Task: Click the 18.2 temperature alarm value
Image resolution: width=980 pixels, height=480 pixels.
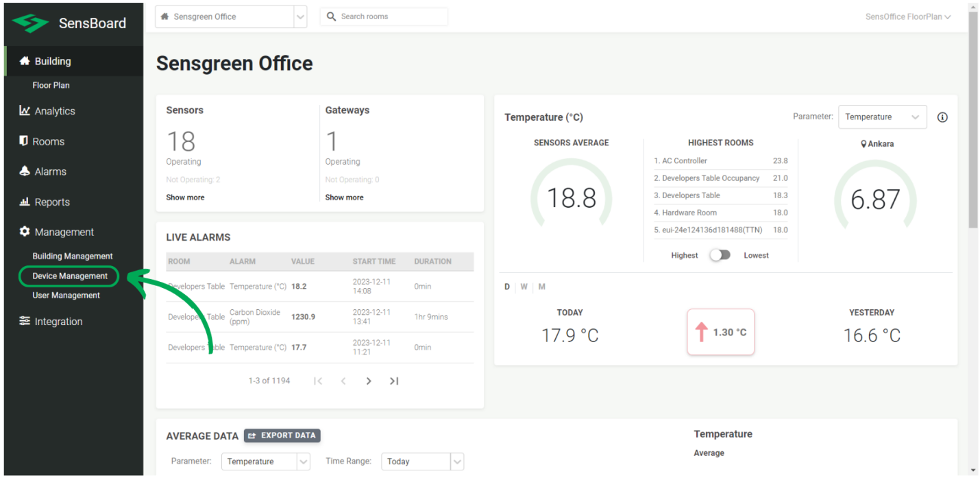Action: tap(299, 287)
